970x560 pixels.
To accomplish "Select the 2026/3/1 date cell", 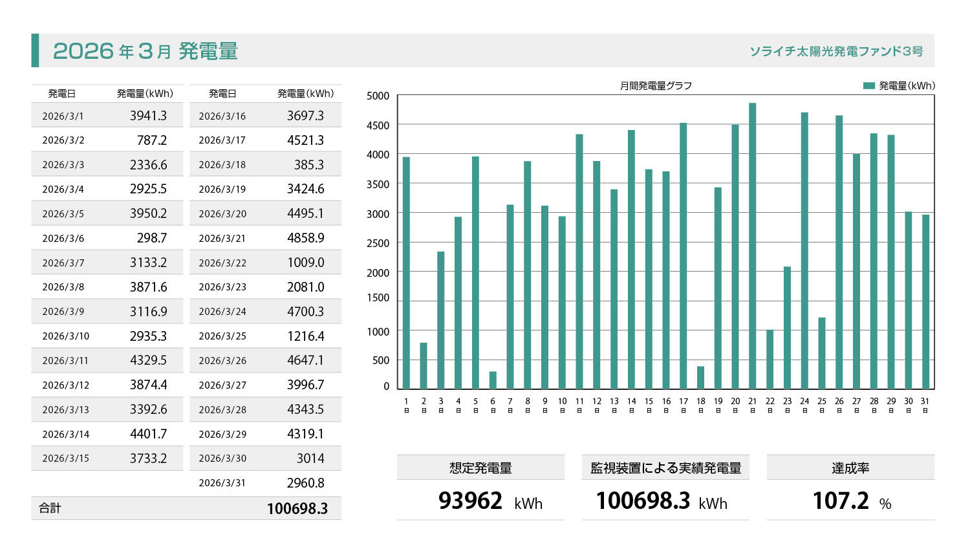I will click(63, 116).
